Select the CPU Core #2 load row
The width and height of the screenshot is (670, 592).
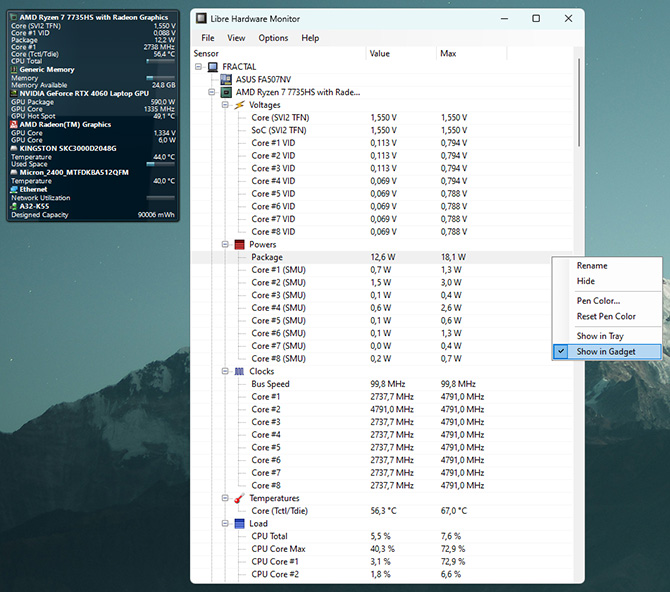pos(382,574)
